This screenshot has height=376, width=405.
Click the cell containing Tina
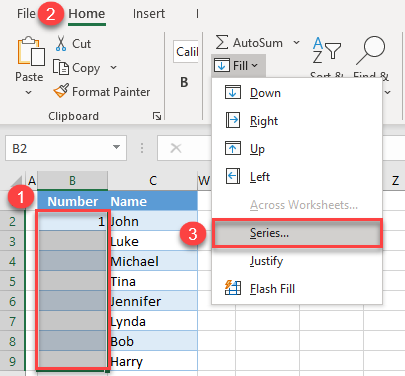pyautogui.click(x=153, y=281)
